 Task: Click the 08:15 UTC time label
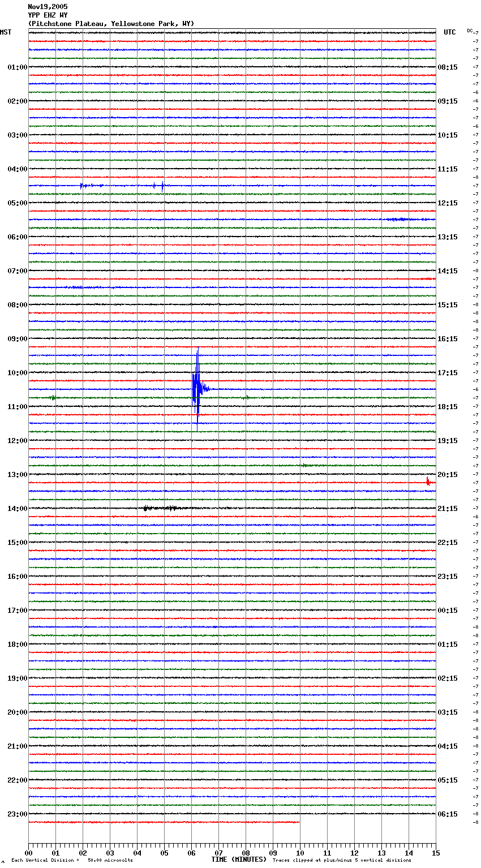(x=448, y=67)
